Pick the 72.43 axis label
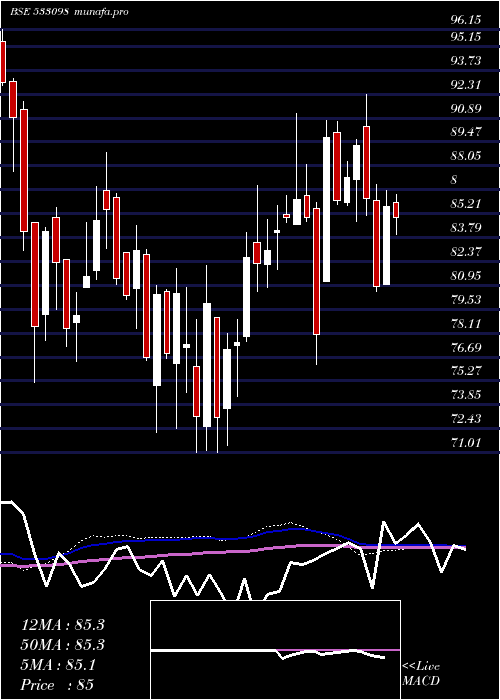Viewport: 500px width, 700px height. [466, 419]
